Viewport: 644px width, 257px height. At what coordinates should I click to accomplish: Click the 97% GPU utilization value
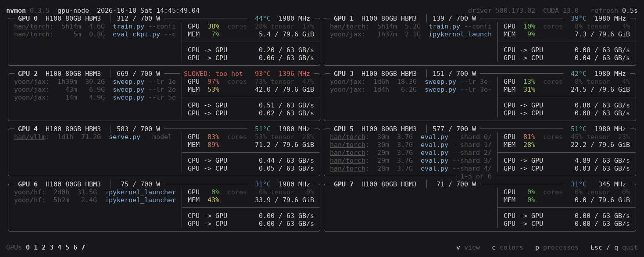pyautogui.click(x=214, y=82)
